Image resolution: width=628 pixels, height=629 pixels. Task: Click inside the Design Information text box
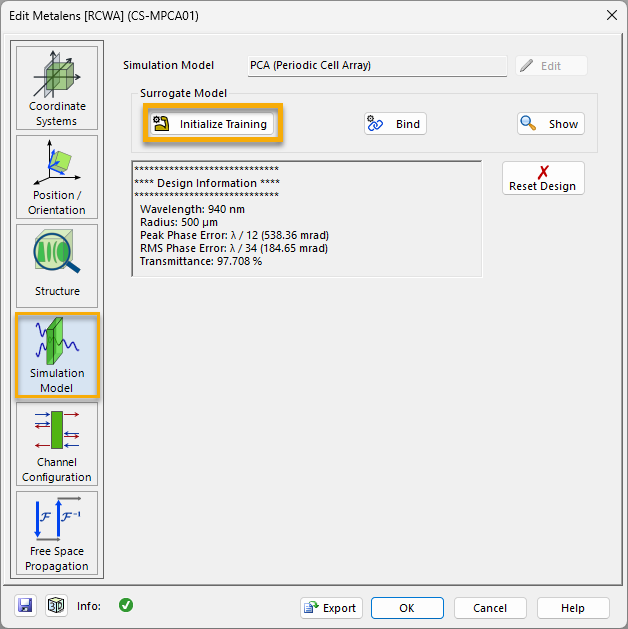pyautogui.click(x=307, y=219)
